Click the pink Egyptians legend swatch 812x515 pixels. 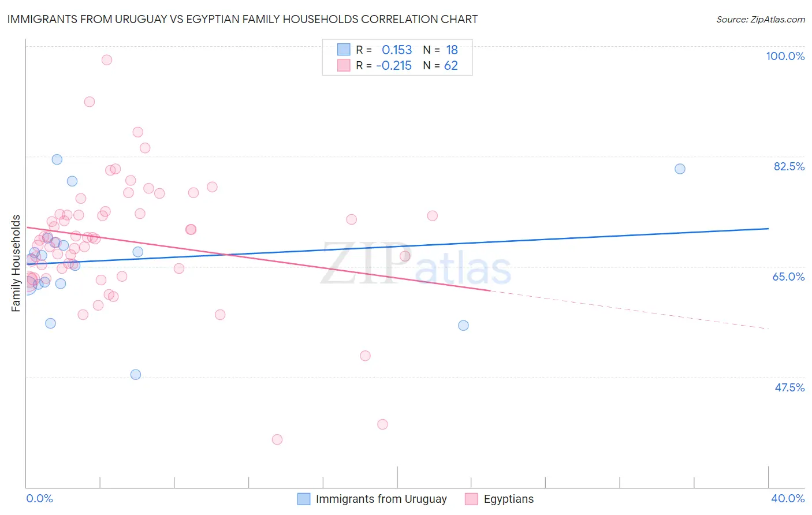(x=471, y=499)
